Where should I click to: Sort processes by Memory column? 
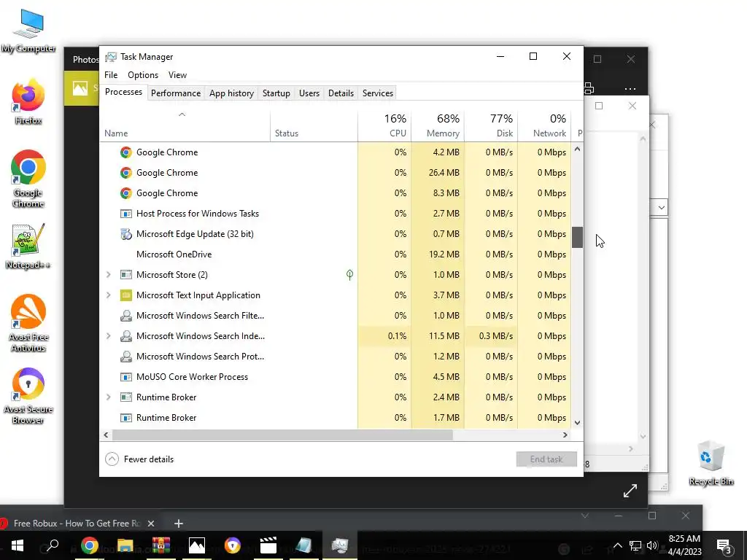[438, 126]
